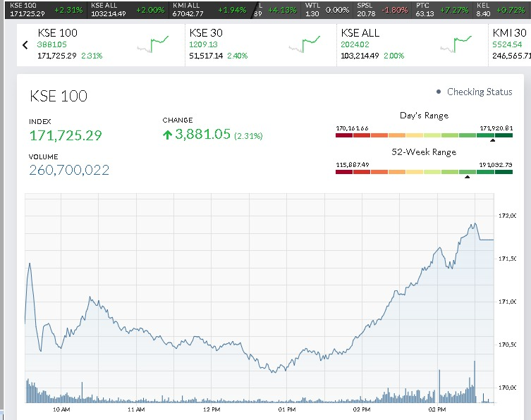Open the KSE 100 index card

coord(101,45)
